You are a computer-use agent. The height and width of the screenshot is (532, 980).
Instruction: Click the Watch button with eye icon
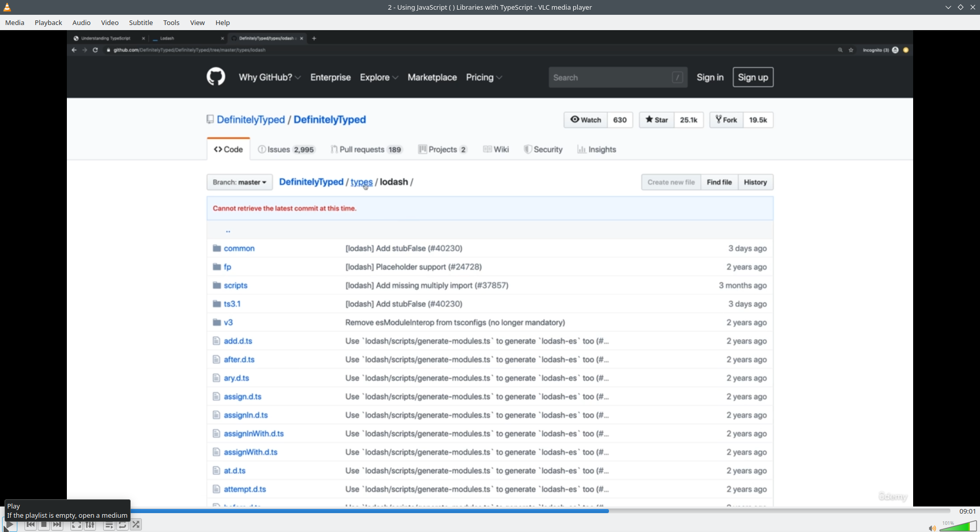[585, 120]
